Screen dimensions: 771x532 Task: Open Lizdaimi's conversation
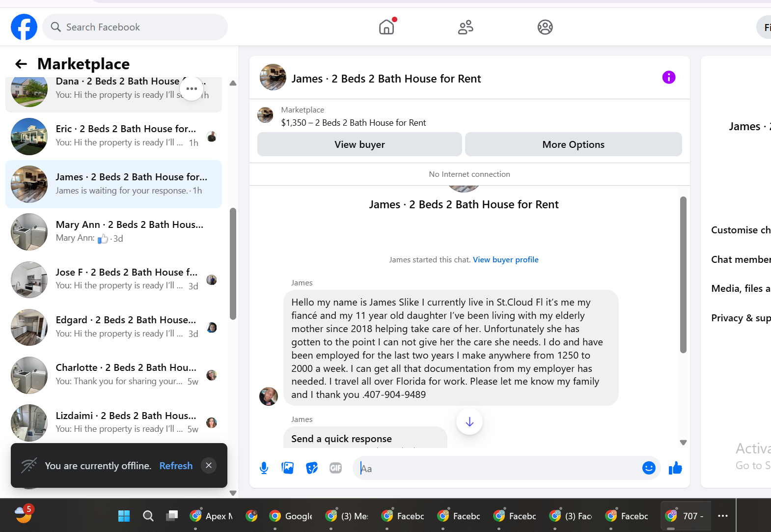pos(113,422)
